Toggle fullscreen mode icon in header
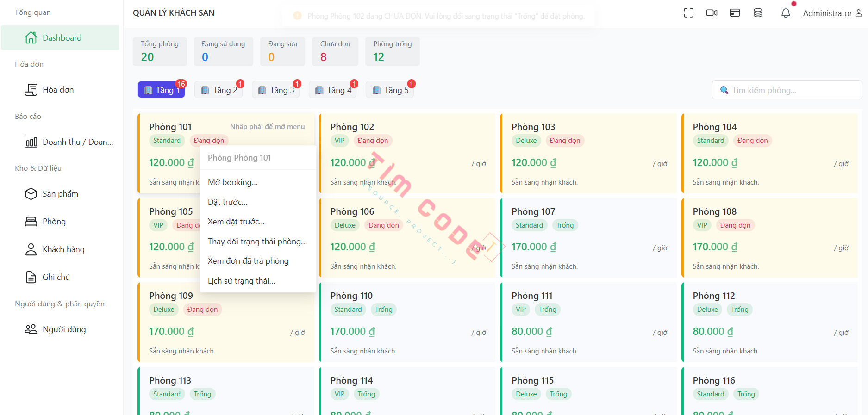Image resolution: width=868 pixels, height=415 pixels. click(688, 13)
